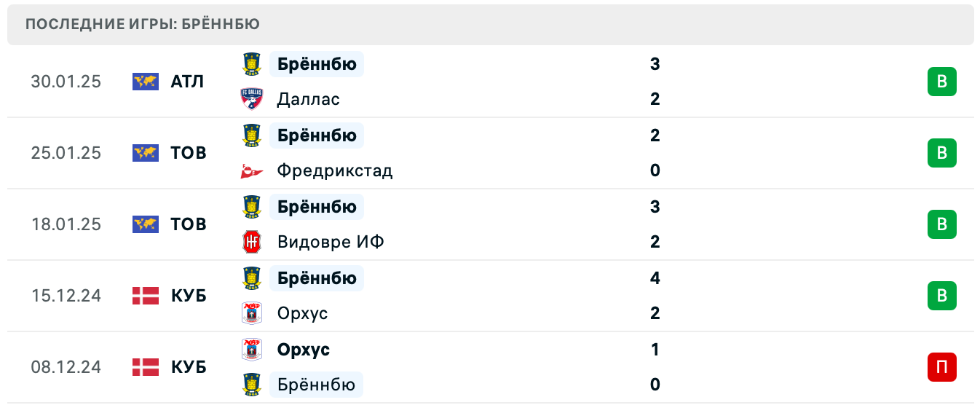Click the Denmark flag beside 15.12.24
The height and width of the screenshot is (405, 980).
point(146,296)
